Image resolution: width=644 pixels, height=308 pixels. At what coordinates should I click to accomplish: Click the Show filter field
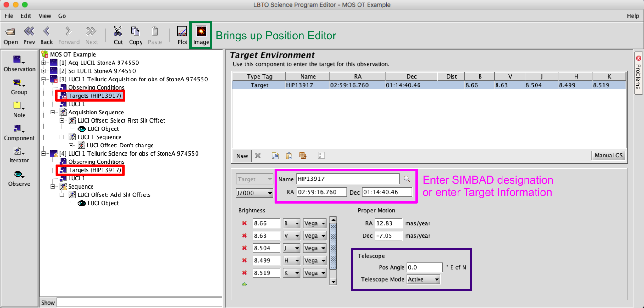pyautogui.click(x=139, y=303)
